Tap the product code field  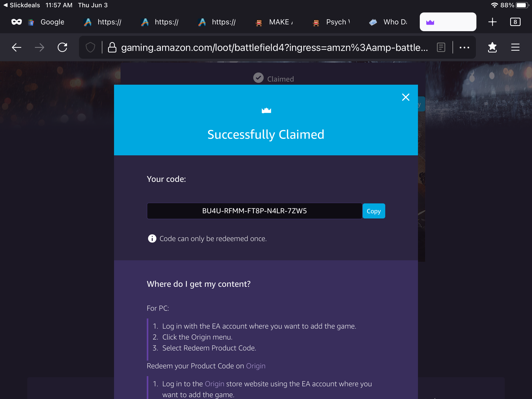[254, 211]
